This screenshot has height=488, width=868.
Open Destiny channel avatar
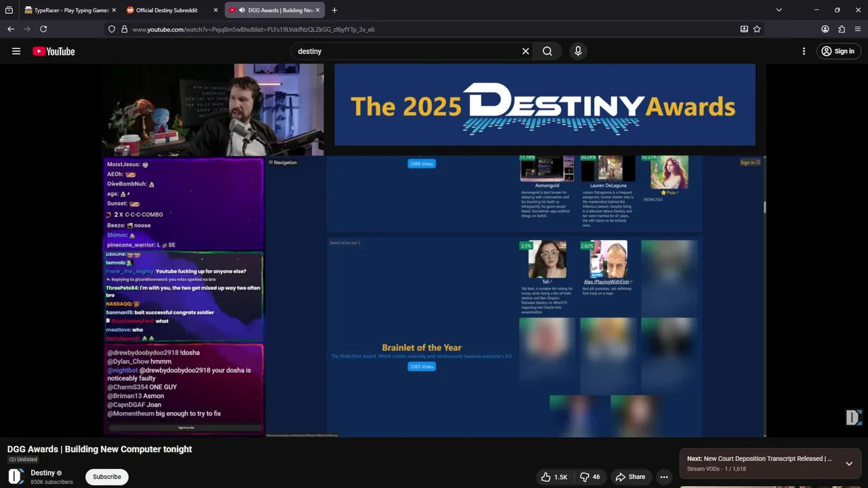16,476
